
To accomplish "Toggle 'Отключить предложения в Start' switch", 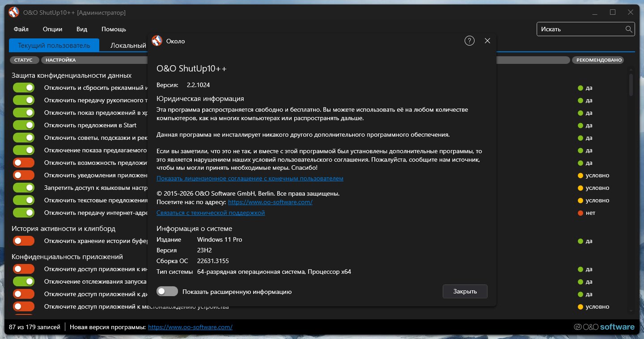I will (24, 125).
